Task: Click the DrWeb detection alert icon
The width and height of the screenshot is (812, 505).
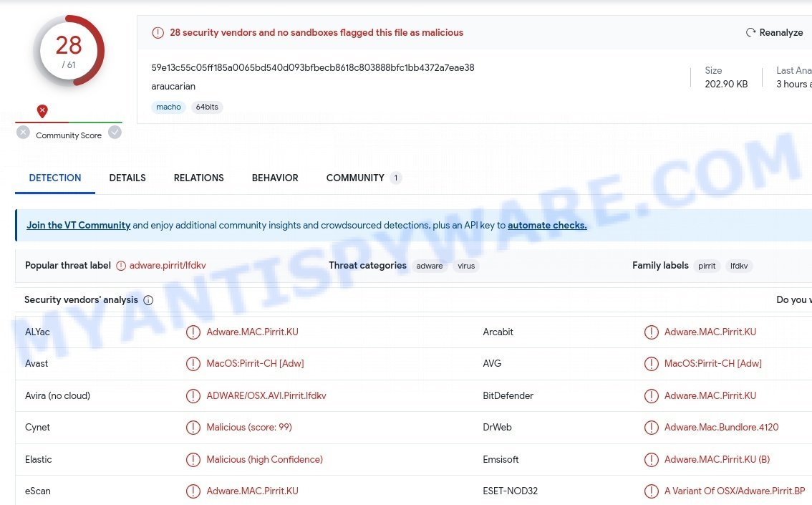Action: 652,428
